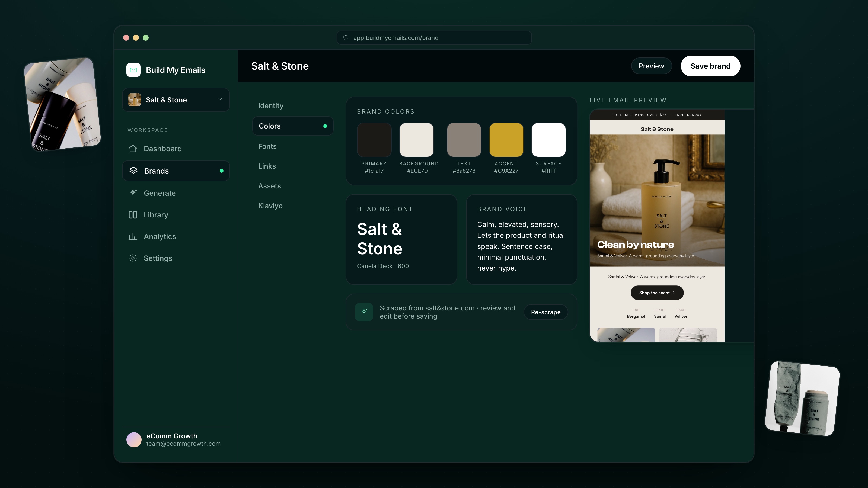
Task: Expand the Salt & Stone brand selector chevron
Action: pos(220,99)
